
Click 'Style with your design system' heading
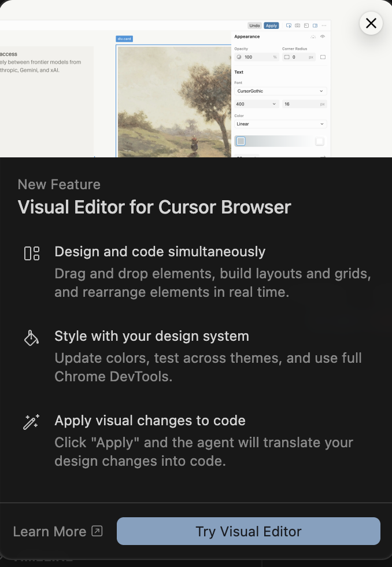(151, 336)
